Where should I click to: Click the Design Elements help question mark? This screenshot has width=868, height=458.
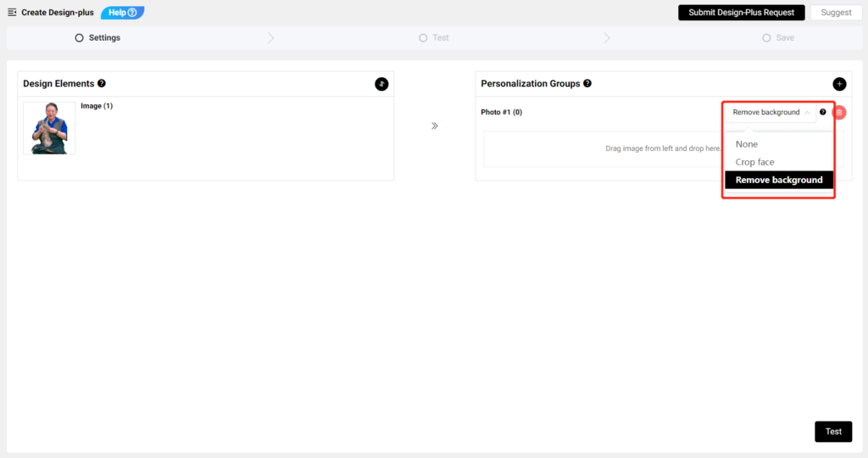[102, 83]
